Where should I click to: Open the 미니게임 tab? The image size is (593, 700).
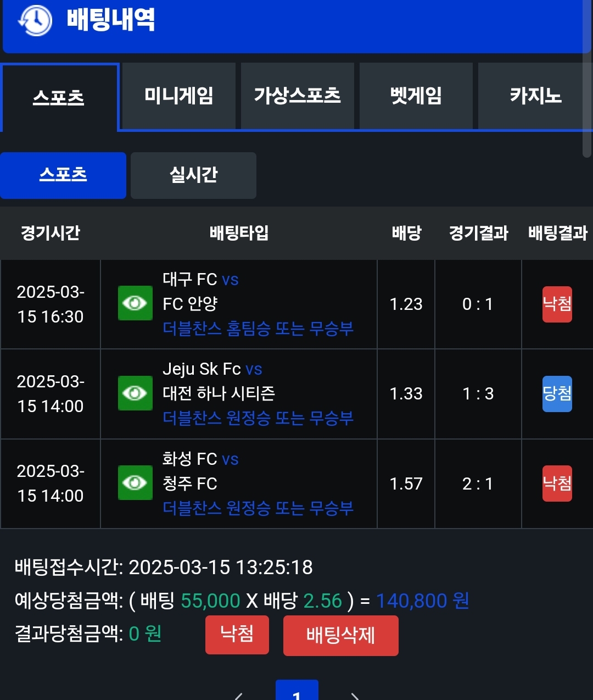click(179, 96)
